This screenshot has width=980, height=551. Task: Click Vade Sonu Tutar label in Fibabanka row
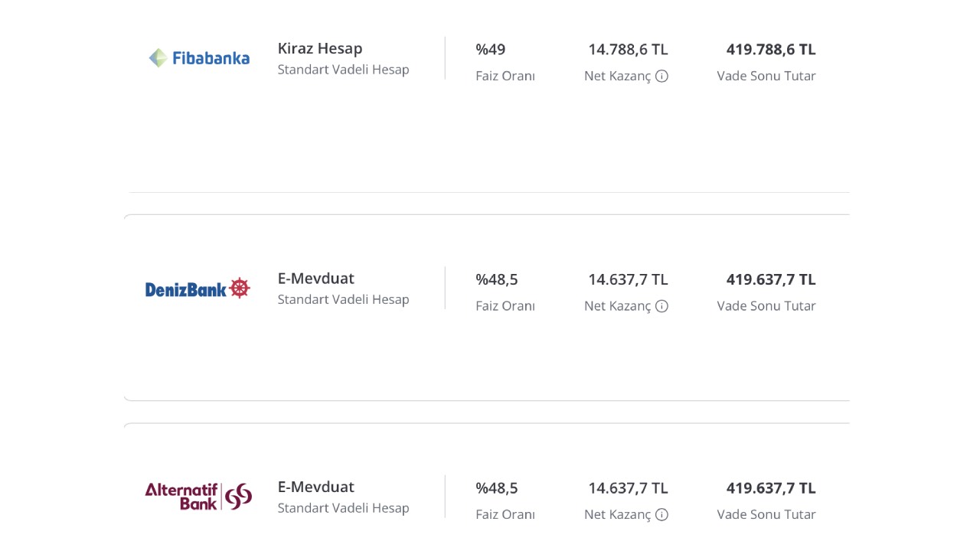(x=766, y=76)
